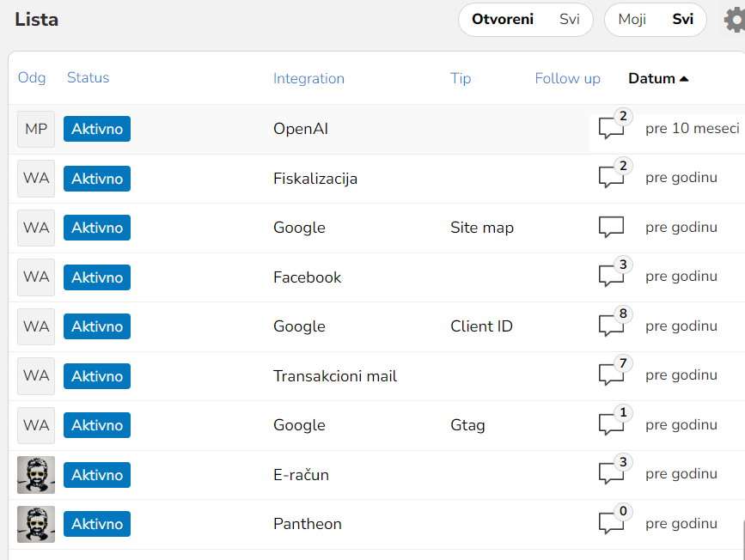Open the Google Gtag integration entry
The image size is (745, 560).
299,425
